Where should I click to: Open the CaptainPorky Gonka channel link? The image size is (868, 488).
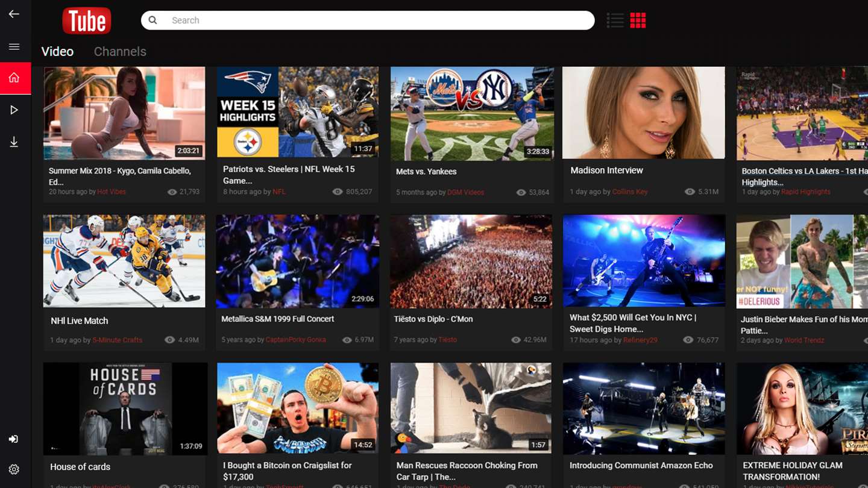point(296,340)
